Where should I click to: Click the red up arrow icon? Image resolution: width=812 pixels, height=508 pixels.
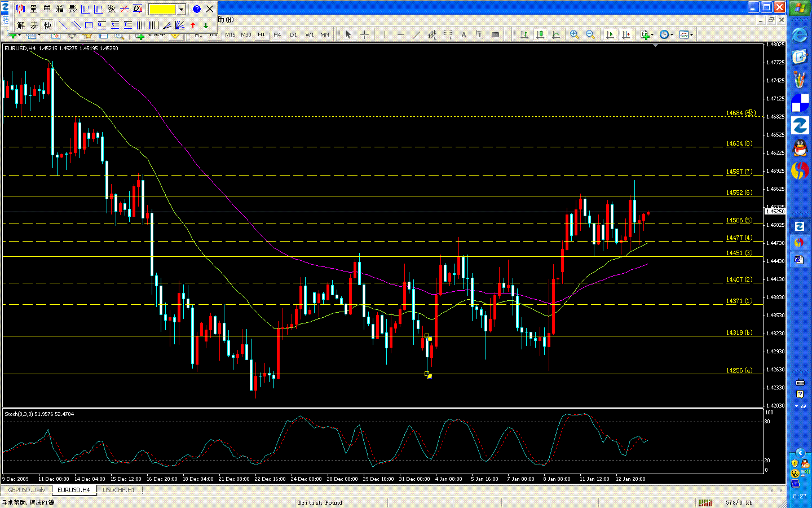pos(193,25)
